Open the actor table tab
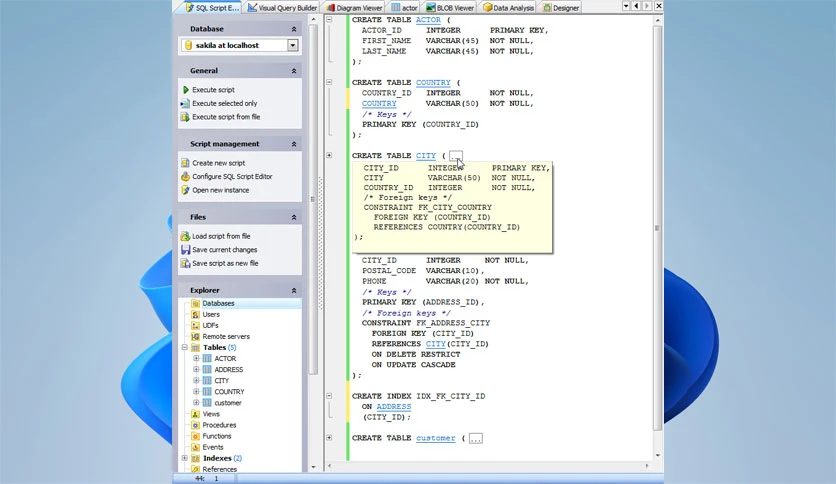The image size is (836, 484). (x=404, y=7)
